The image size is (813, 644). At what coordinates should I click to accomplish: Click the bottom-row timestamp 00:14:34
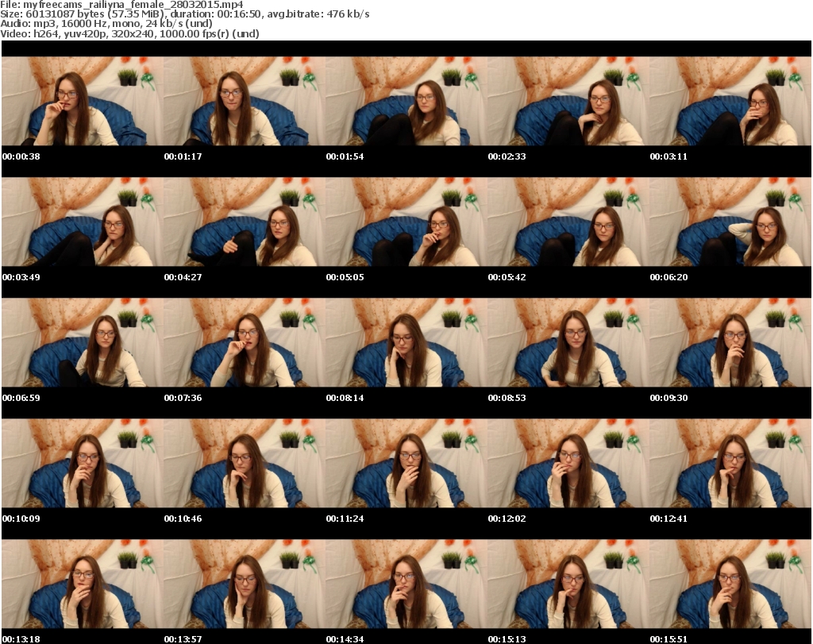click(345, 639)
